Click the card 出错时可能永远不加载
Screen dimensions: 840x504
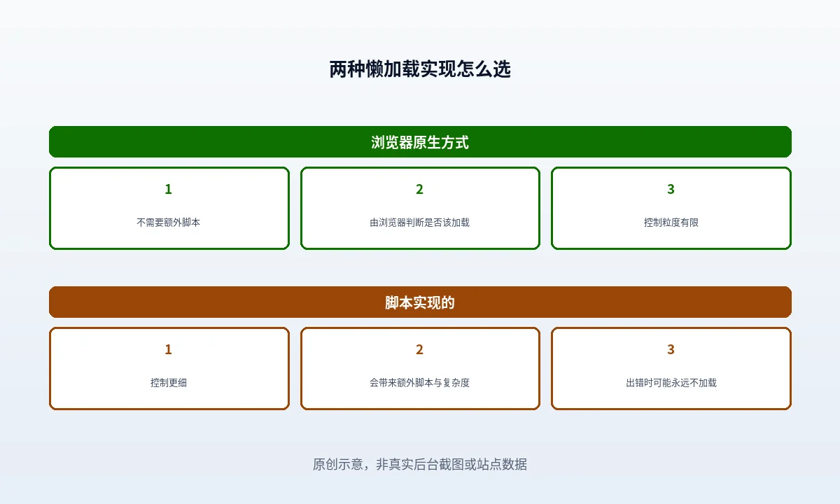(671, 368)
